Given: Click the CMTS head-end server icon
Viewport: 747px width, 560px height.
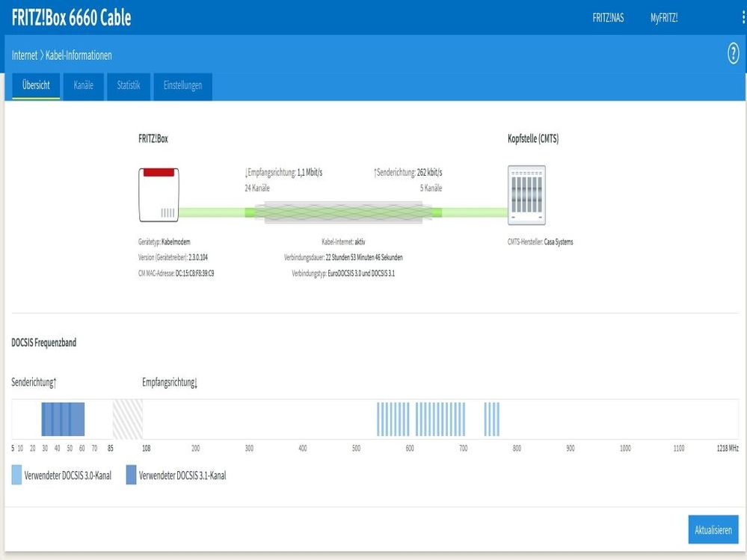Looking at the screenshot, I should coord(526,194).
